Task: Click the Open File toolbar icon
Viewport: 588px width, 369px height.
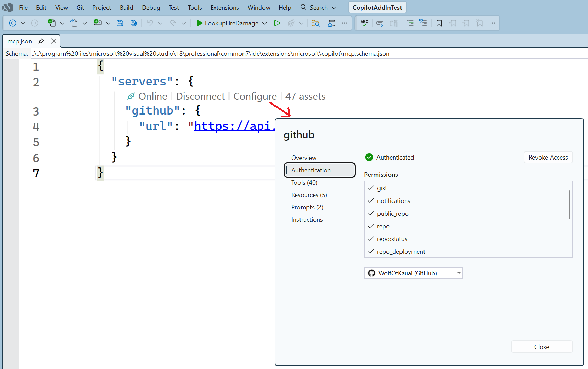Action: (x=74, y=23)
